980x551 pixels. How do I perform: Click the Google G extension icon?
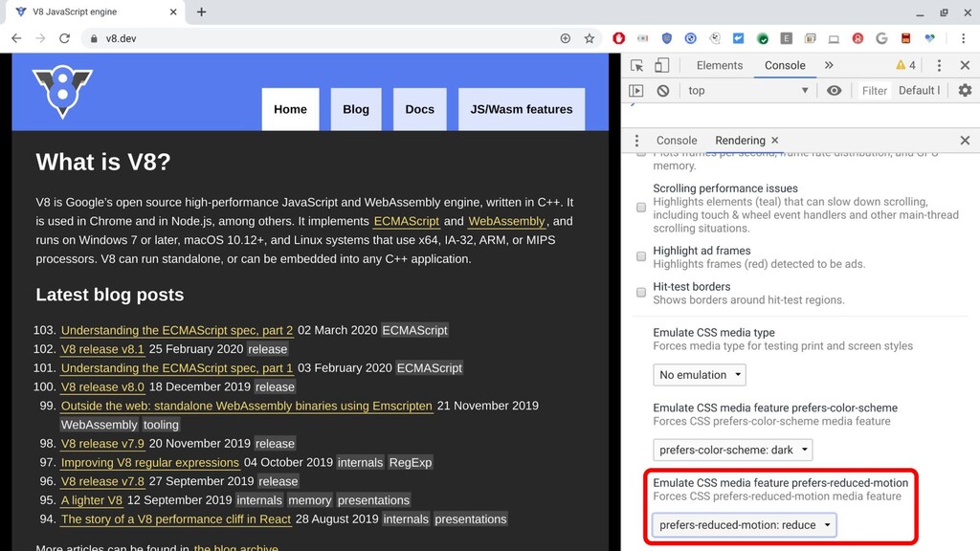[881, 38]
